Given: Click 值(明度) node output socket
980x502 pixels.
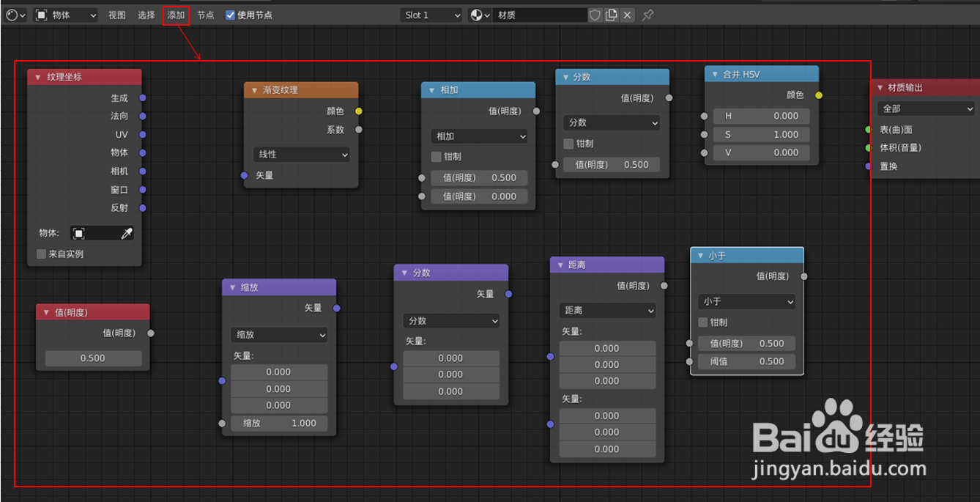Looking at the screenshot, I should click(150, 333).
